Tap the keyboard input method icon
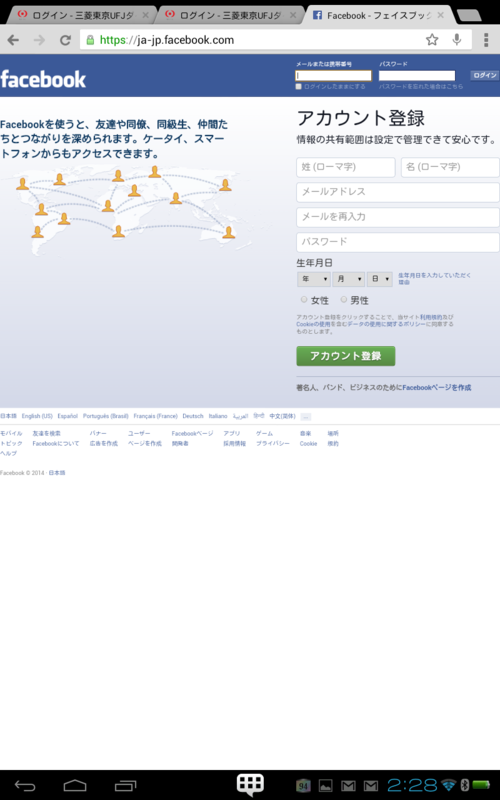The image size is (500, 800). (250, 784)
